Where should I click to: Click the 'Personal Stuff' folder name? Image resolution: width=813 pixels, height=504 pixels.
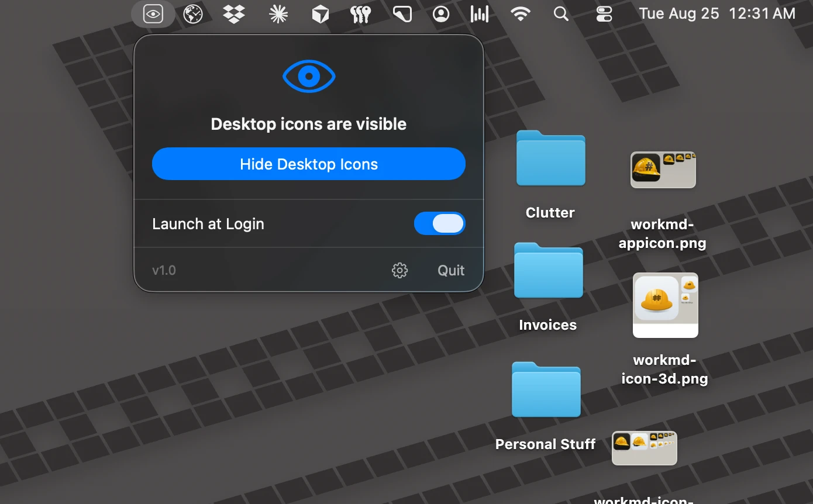(546, 444)
